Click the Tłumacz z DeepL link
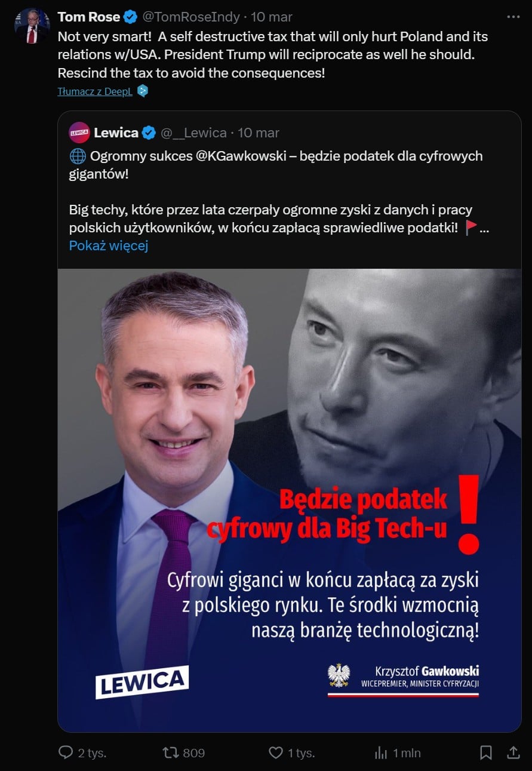Screen dimensions: 532x771 (x=95, y=91)
